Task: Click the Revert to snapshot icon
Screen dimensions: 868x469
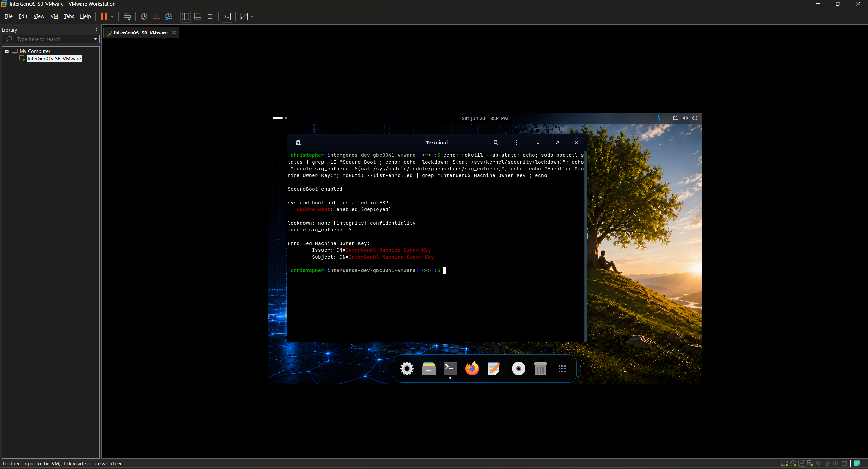Action: pyautogui.click(x=156, y=16)
